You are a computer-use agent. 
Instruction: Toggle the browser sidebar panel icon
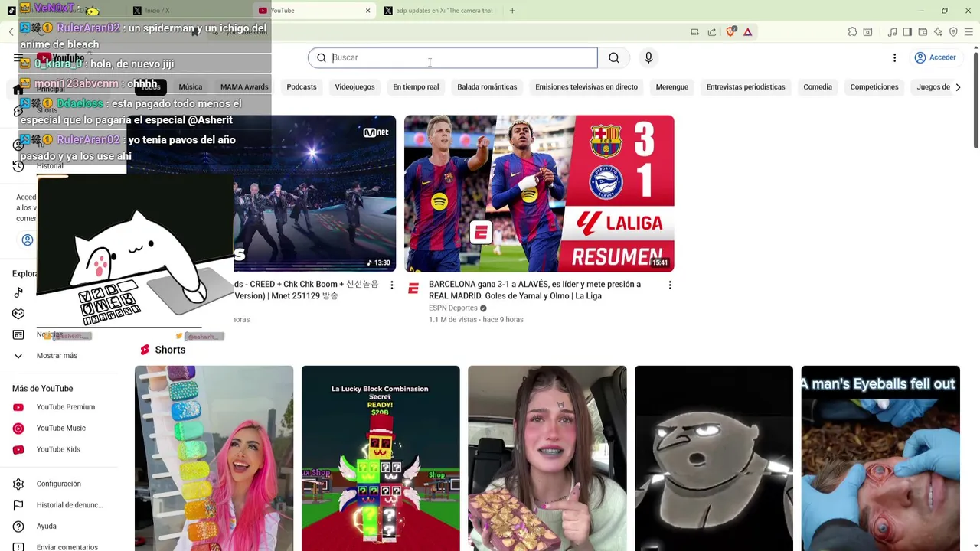907,32
